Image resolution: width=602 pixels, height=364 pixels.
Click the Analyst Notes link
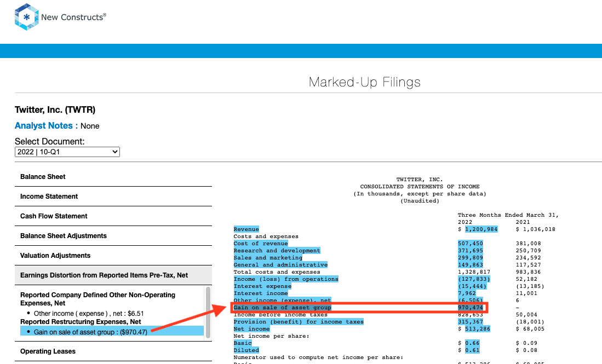[46, 126]
